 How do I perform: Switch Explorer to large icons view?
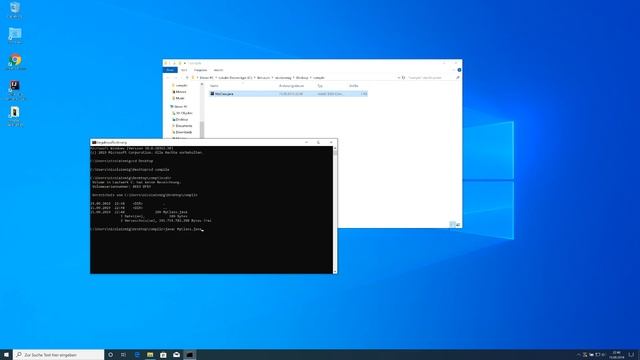tap(458, 224)
